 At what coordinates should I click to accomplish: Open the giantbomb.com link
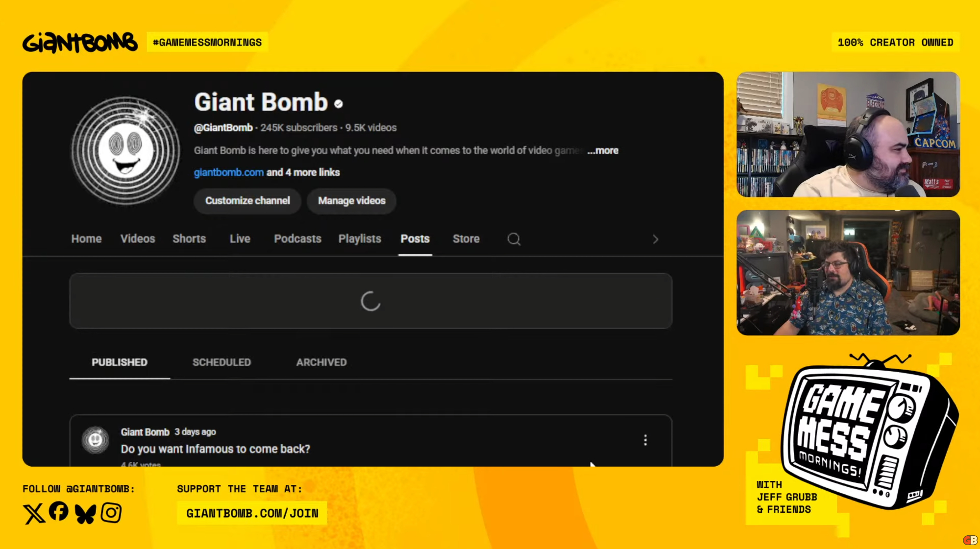[x=228, y=172]
